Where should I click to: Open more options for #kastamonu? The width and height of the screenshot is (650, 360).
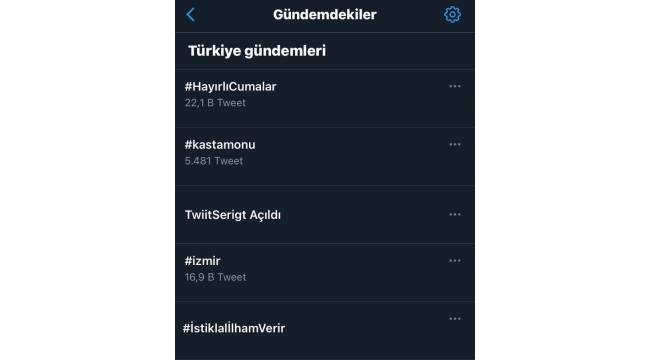(455, 144)
